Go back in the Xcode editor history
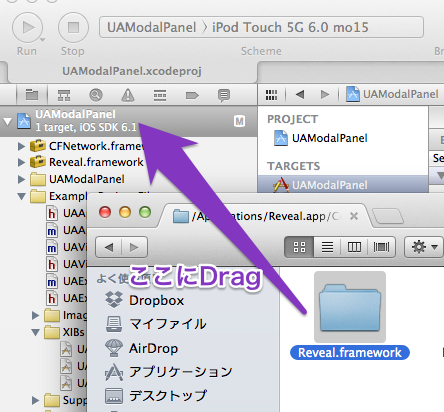Viewport: 444px width, 412px height. coord(300,94)
